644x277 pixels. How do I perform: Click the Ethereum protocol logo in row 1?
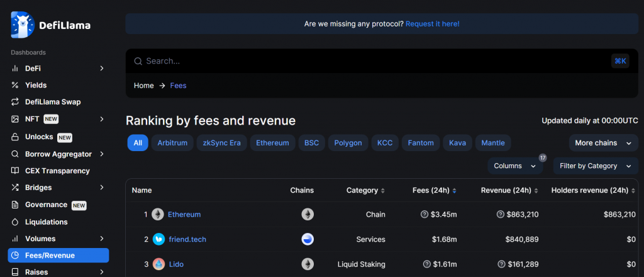[x=158, y=215]
